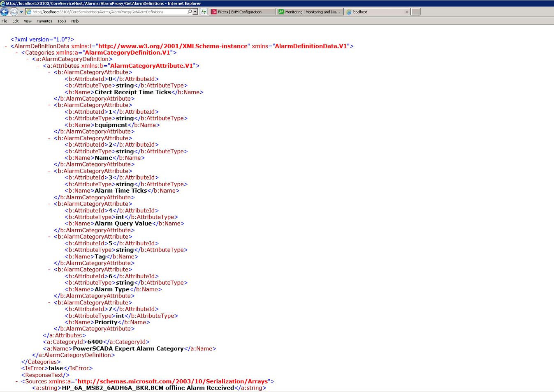Collapse the Categories XML node
554x392 pixels.
tap(16, 53)
